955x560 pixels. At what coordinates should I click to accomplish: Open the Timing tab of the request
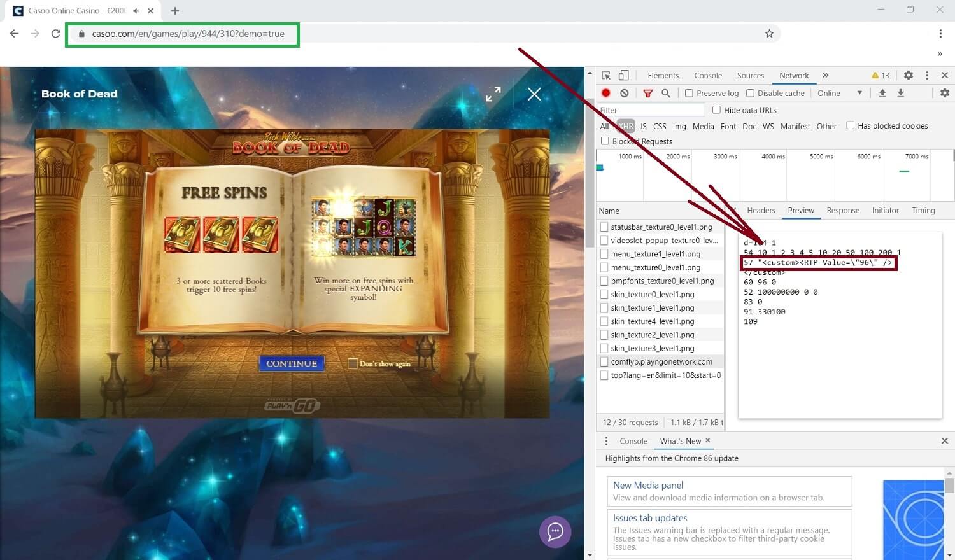(x=923, y=211)
